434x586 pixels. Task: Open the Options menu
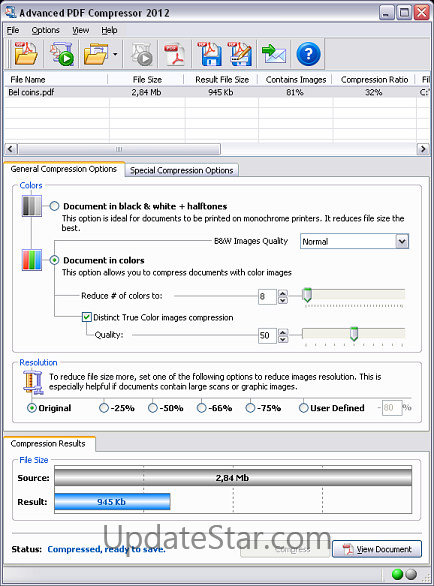coord(45,30)
